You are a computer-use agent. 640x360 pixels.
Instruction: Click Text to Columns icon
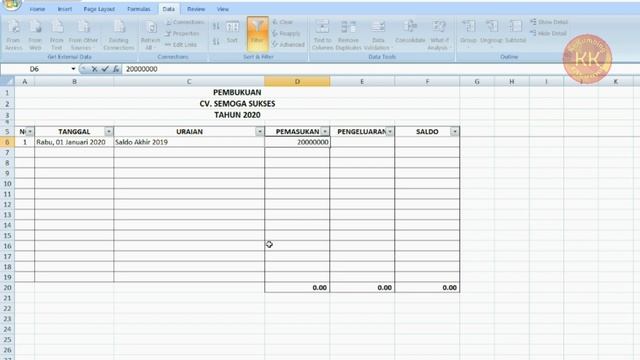click(322, 35)
